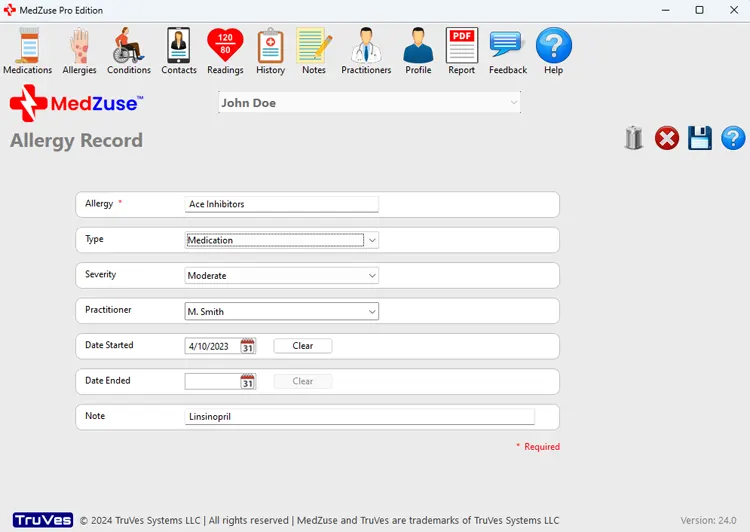The height and width of the screenshot is (532, 750).
Task: Open the Practitioners list
Action: (x=366, y=51)
